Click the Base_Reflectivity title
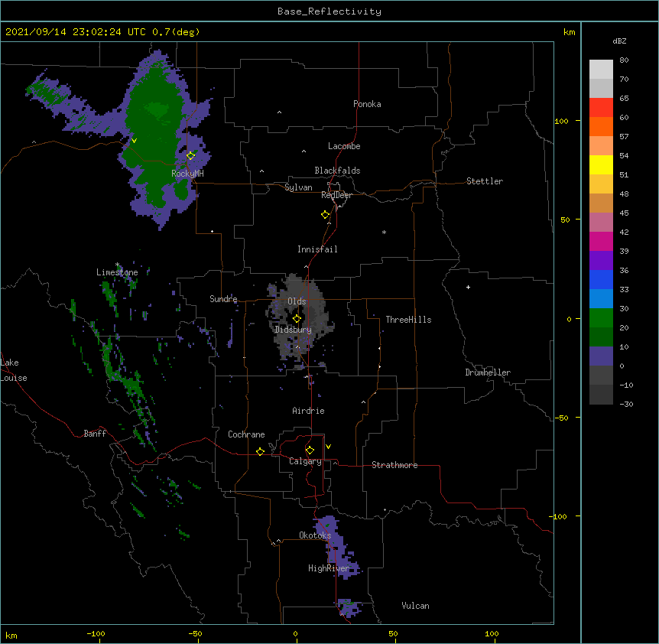This screenshot has width=659, height=644. point(329,11)
